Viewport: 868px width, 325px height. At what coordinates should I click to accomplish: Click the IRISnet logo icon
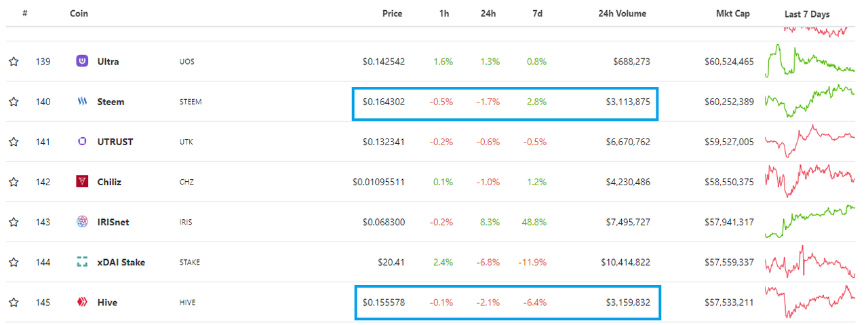(x=82, y=222)
